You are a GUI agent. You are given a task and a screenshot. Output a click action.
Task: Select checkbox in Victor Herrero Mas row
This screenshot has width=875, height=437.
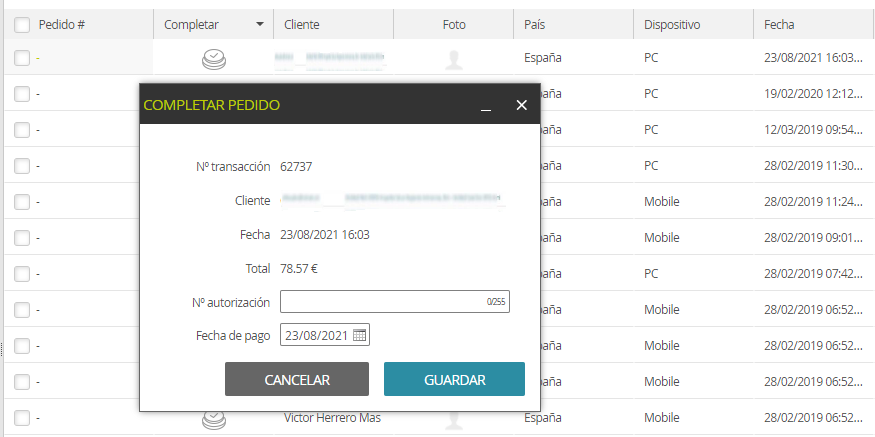[x=22, y=417]
